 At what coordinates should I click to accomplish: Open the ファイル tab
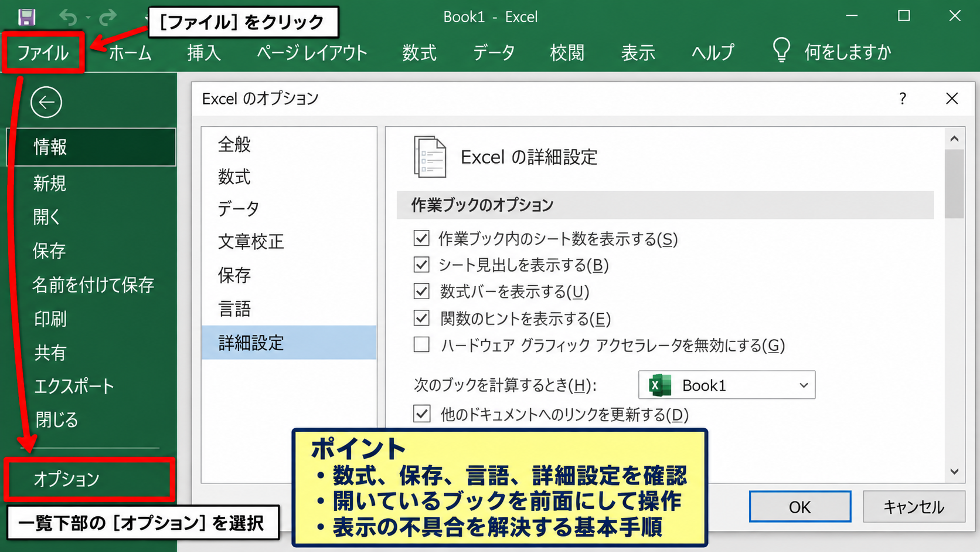point(43,53)
